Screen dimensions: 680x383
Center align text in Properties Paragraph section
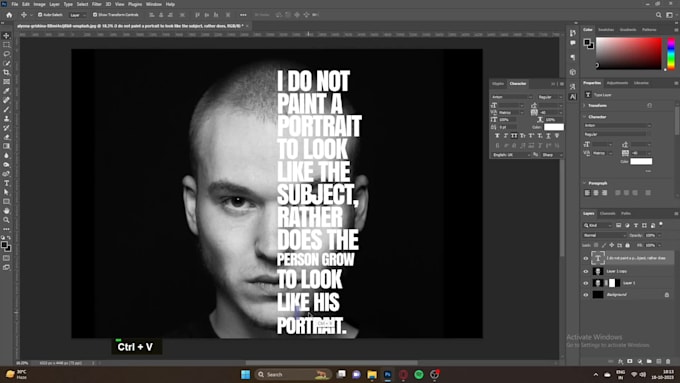point(596,193)
